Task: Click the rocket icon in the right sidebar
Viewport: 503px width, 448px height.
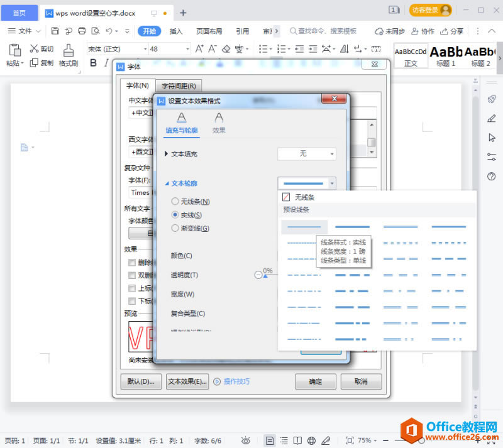Action: coord(492,99)
